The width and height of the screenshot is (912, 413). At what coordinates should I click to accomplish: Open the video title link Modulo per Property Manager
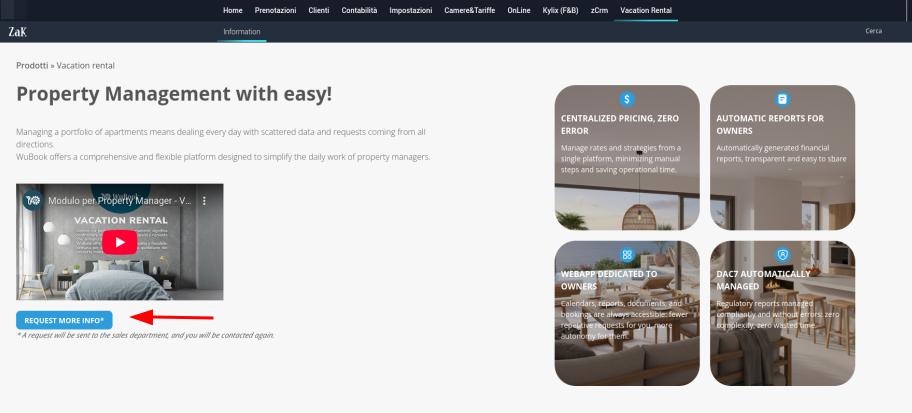(120, 201)
